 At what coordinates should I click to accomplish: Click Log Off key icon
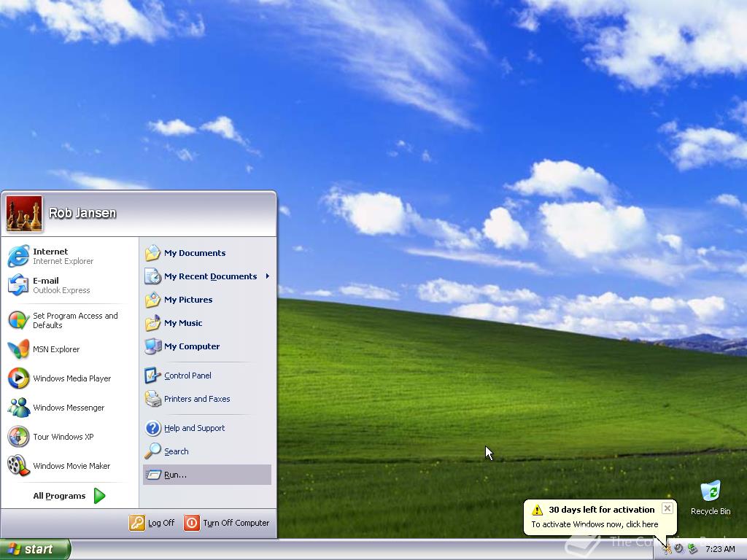[136, 523]
